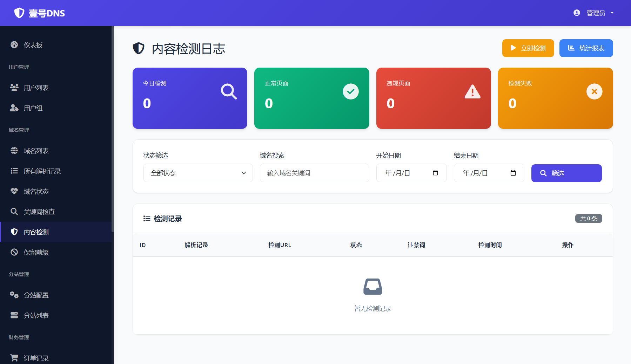
Task: Click the empty inbox icon in records table
Action: click(x=372, y=287)
